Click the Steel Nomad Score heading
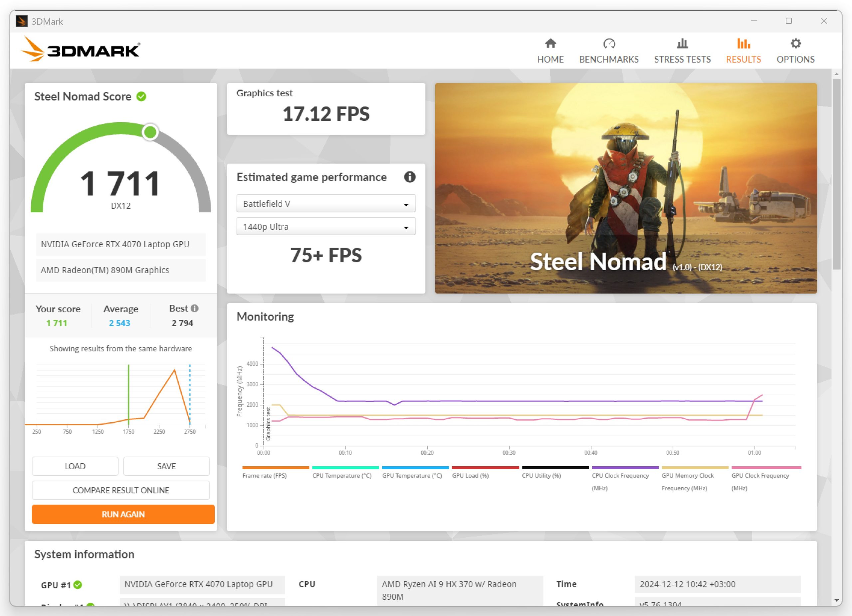Viewport: 852px width, 616px height. click(83, 97)
